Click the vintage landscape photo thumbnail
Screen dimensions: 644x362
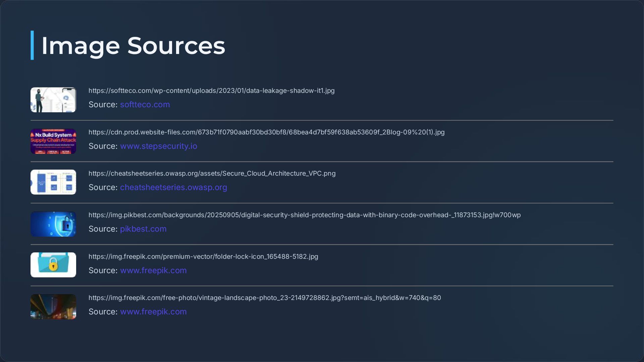click(x=53, y=307)
